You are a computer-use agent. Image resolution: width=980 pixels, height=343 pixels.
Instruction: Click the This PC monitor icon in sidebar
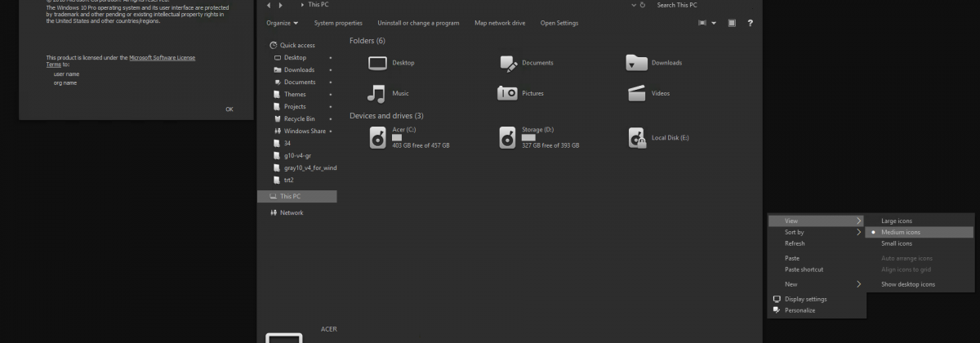[273, 196]
